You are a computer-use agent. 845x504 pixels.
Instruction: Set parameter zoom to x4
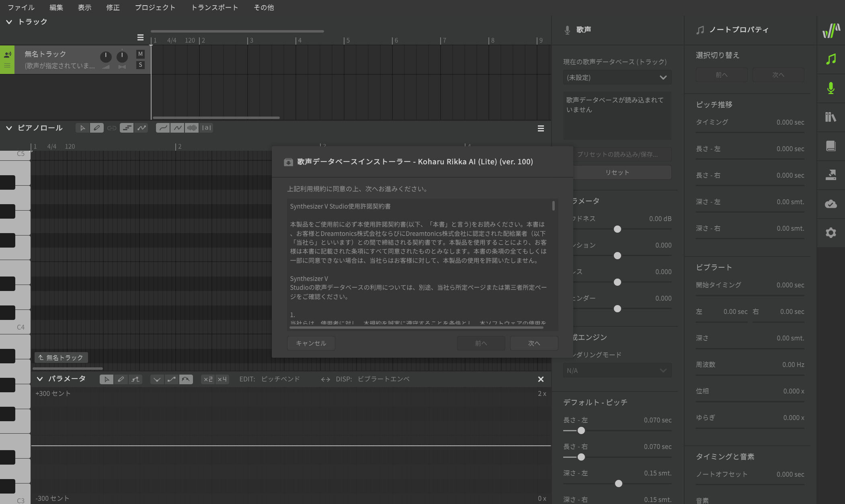[222, 379]
